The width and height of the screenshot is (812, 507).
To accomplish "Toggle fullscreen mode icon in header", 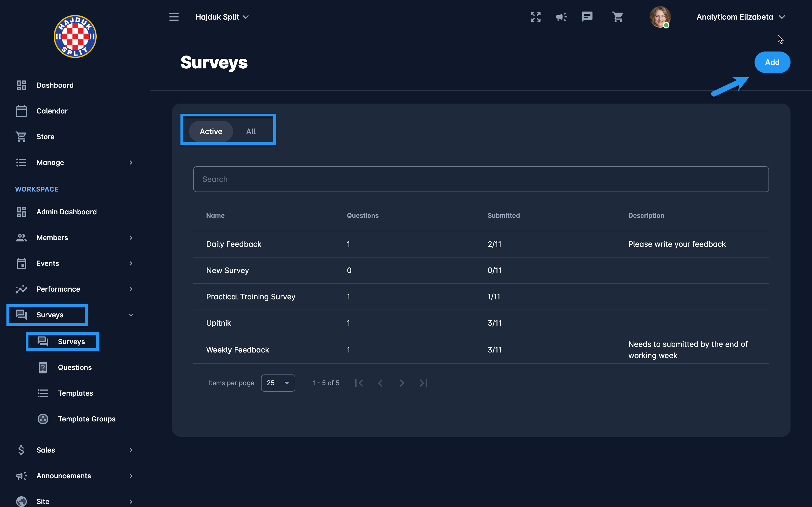I will click(535, 17).
